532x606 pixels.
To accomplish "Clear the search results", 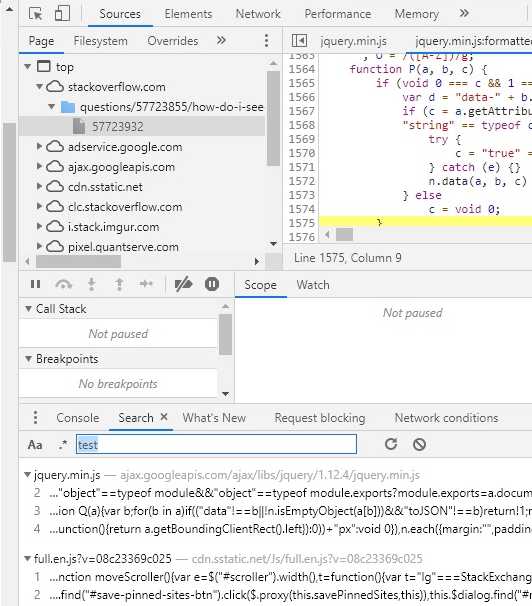I will pos(419,444).
